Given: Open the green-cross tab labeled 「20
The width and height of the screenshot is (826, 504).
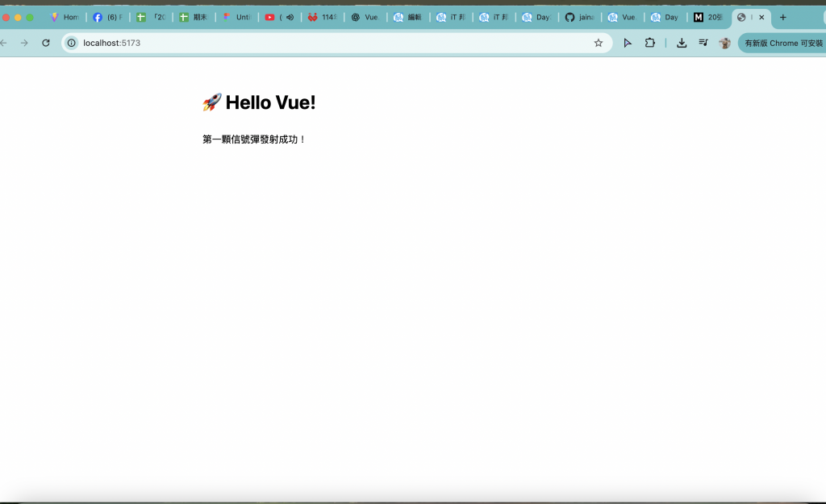Looking at the screenshot, I should click(x=151, y=18).
